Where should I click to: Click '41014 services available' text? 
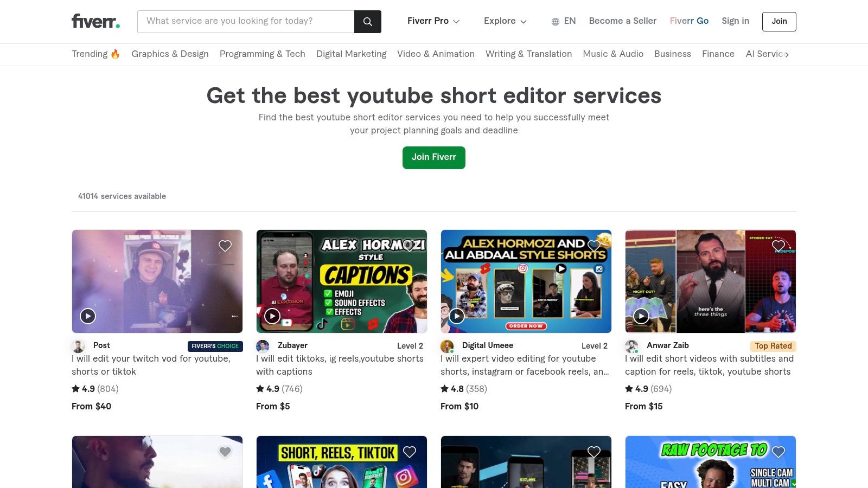coord(122,196)
